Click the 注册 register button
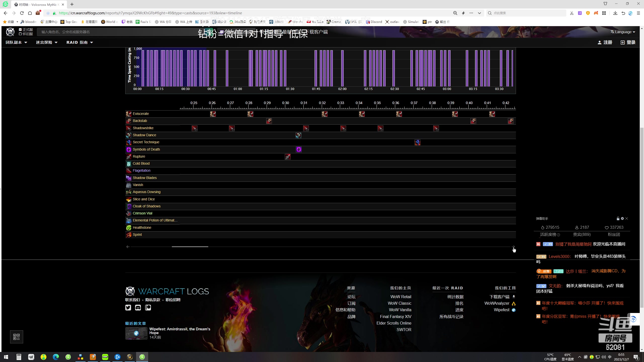This screenshot has height=362, width=644. (605, 42)
